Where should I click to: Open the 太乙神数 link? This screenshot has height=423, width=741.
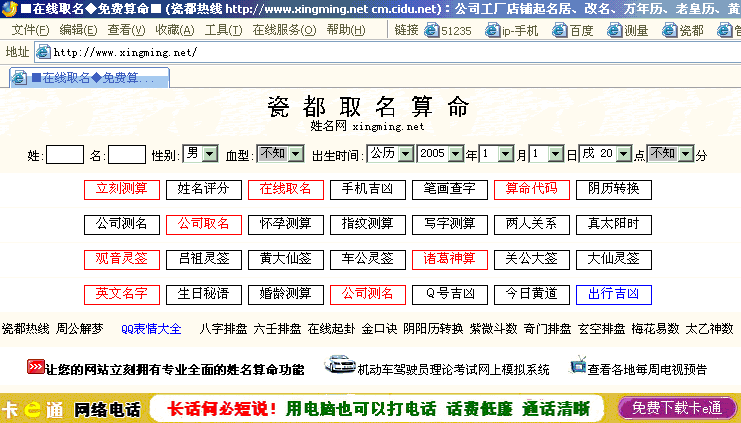[x=709, y=329]
